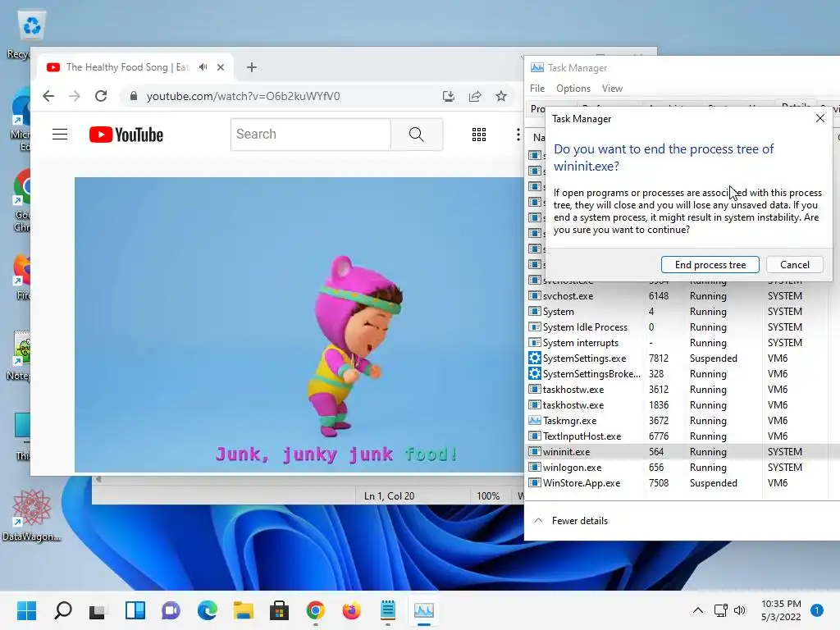The width and height of the screenshot is (840, 630).
Task: Click Ln 1, Col 20 status text
Action: coord(389,496)
